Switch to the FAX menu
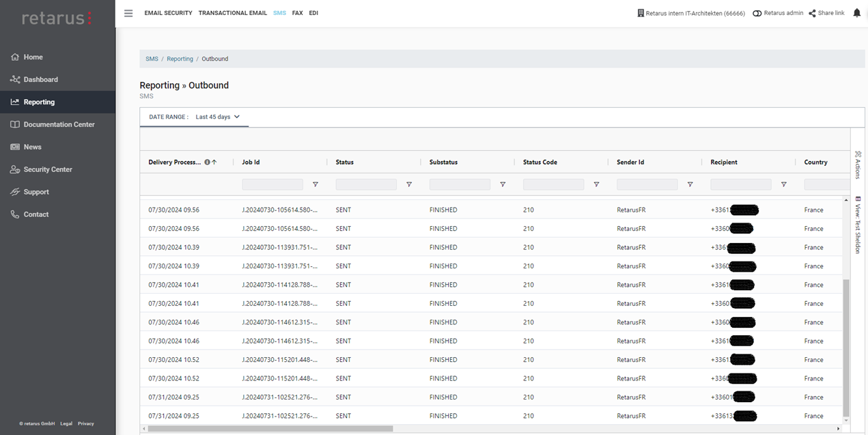 pos(297,13)
